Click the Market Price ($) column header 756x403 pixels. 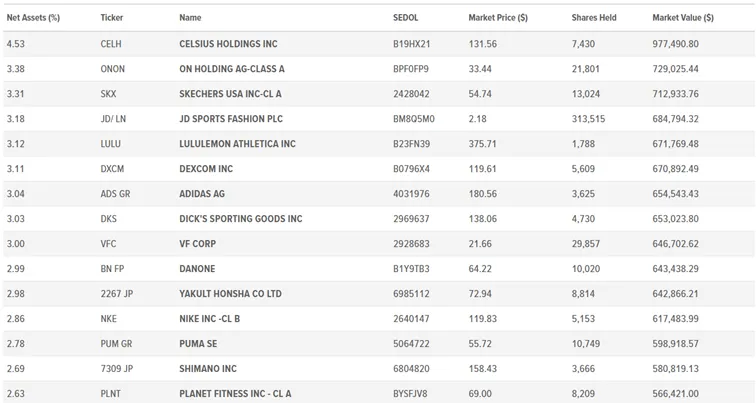(x=498, y=18)
